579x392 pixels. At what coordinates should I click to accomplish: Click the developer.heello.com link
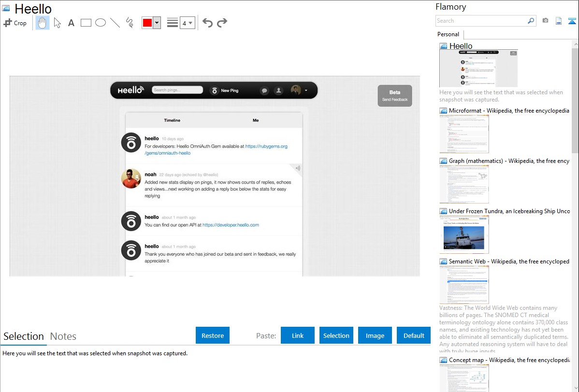click(x=231, y=225)
